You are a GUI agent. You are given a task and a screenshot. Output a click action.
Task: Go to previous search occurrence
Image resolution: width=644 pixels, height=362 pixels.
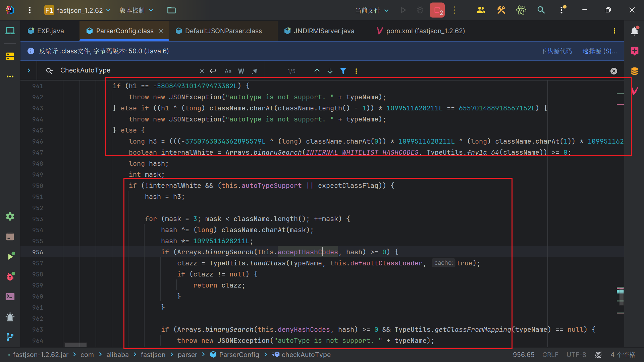click(x=317, y=71)
